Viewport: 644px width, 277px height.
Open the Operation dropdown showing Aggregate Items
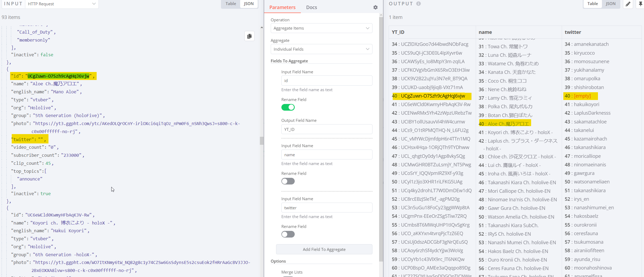click(321, 28)
